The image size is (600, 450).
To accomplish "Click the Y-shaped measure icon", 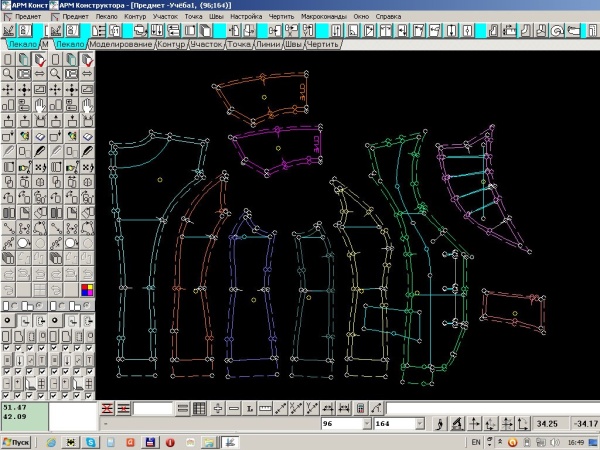I will tap(312, 409).
